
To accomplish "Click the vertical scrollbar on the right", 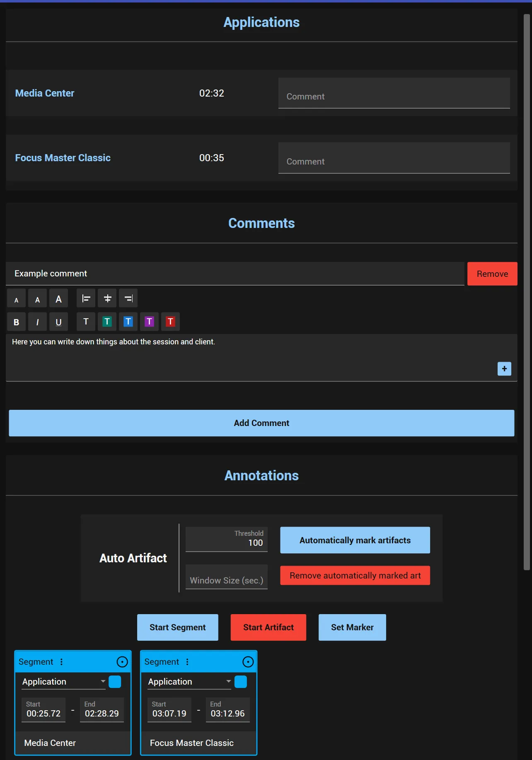I will pyautogui.click(x=527, y=292).
